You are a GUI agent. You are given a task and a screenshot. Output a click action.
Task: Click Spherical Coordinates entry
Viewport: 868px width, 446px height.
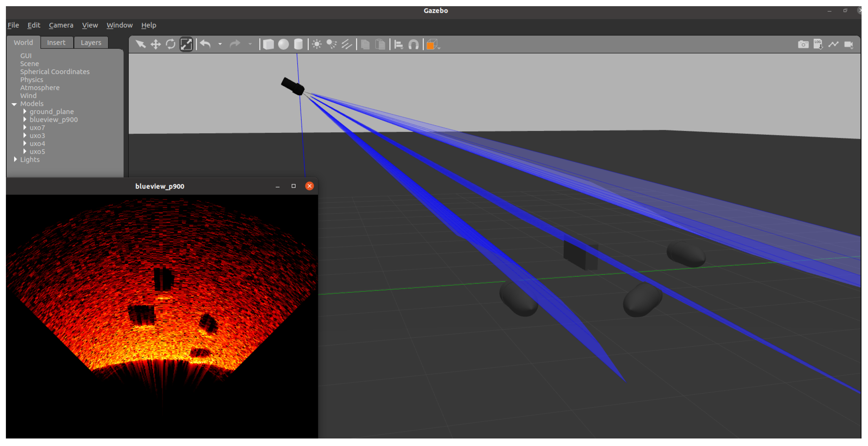click(x=55, y=72)
